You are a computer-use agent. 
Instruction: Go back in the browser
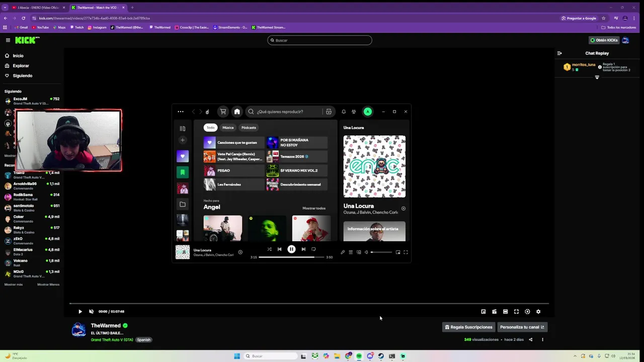point(6,18)
